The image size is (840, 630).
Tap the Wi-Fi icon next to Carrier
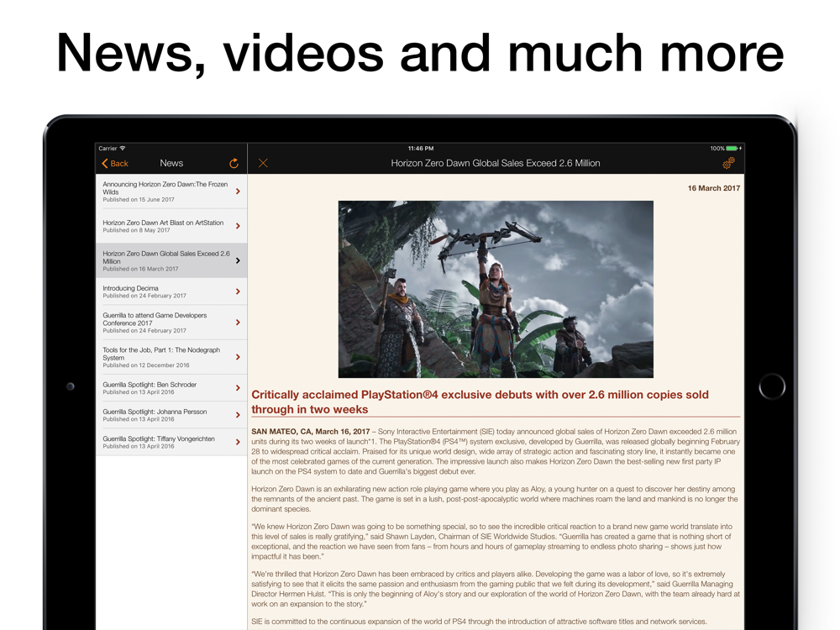[x=123, y=149]
